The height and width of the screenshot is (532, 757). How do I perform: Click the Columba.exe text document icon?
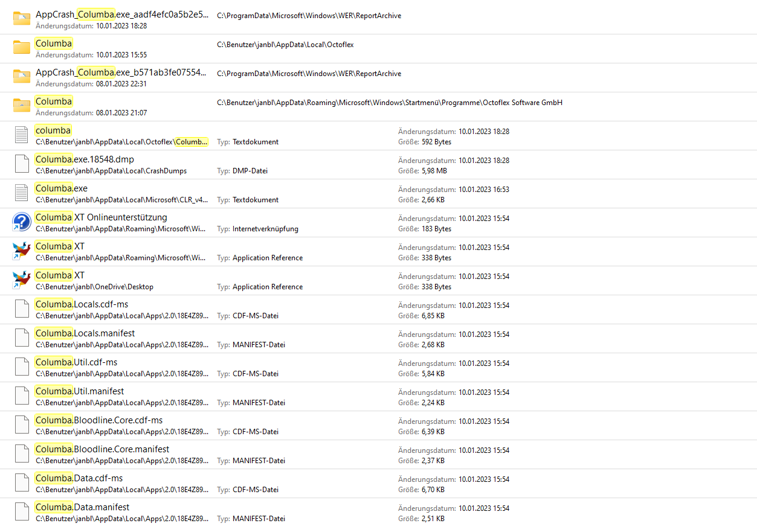pos(22,193)
